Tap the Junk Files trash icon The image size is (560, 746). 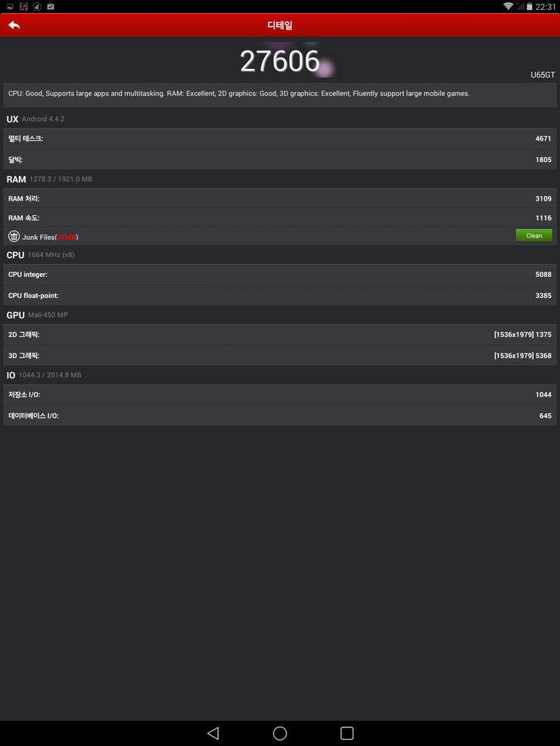pyautogui.click(x=14, y=236)
